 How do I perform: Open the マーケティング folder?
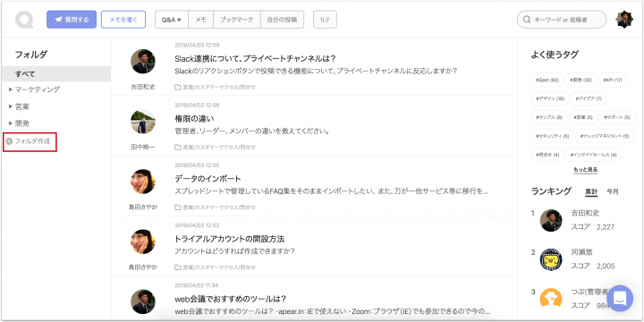(38, 89)
